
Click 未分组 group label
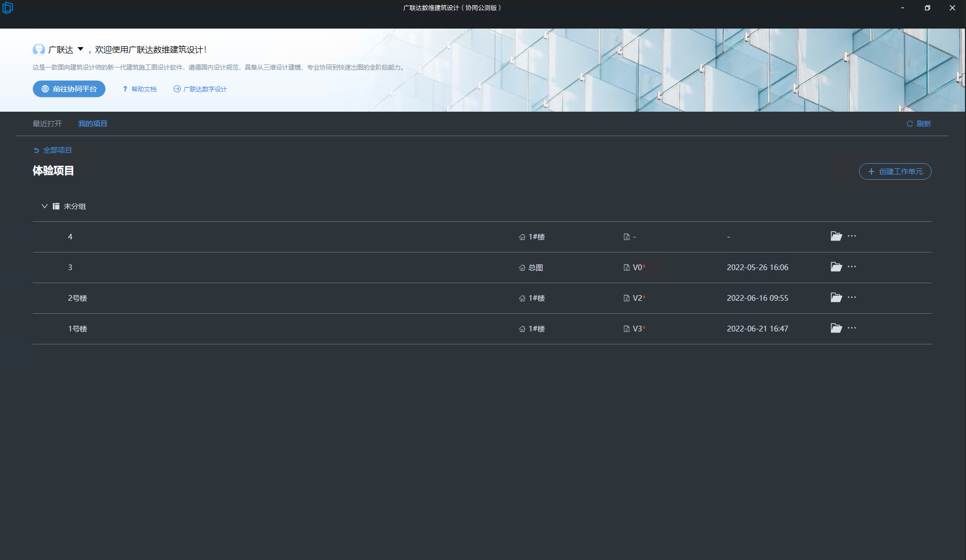(x=75, y=206)
